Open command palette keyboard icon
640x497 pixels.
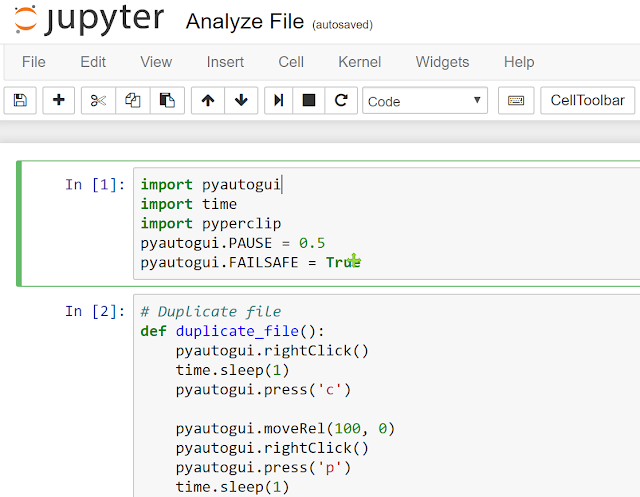point(516,100)
